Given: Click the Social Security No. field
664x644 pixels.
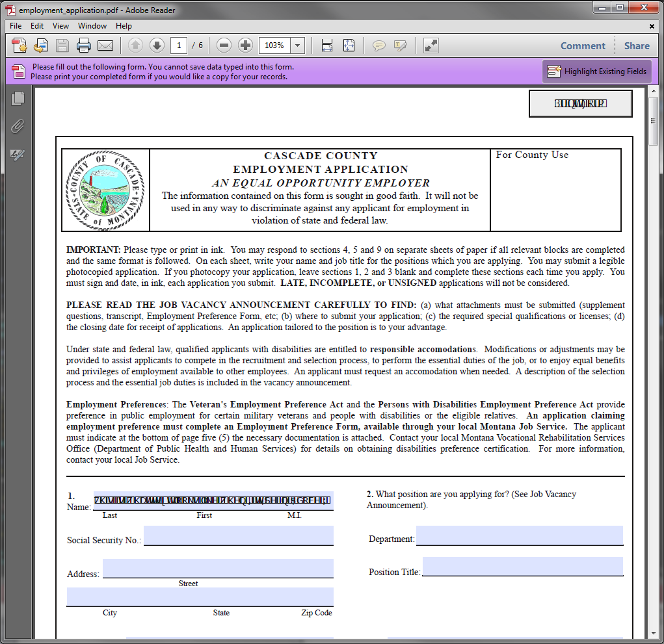Looking at the screenshot, I should [238, 536].
